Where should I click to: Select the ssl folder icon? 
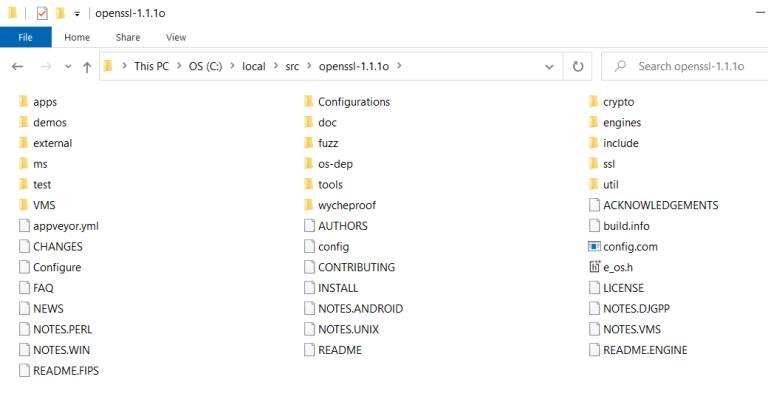(x=594, y=164)
